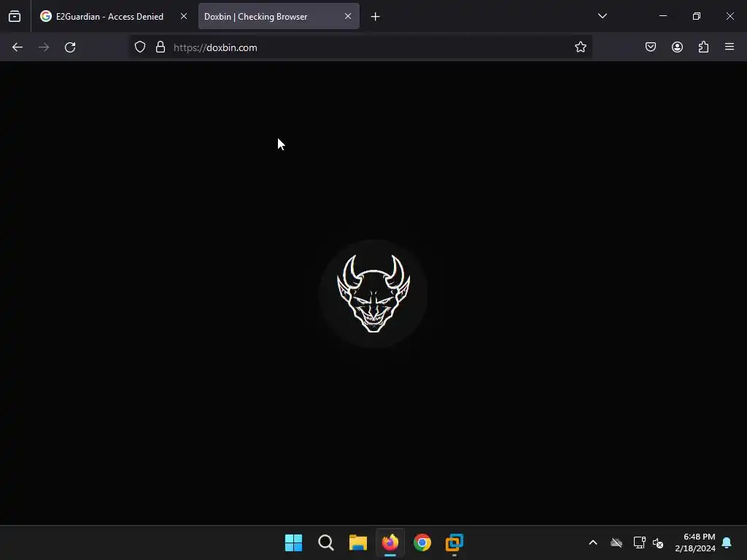Open the muted volume tray icon
Viewport: 747px width, 560px height.
pos(658,542)
